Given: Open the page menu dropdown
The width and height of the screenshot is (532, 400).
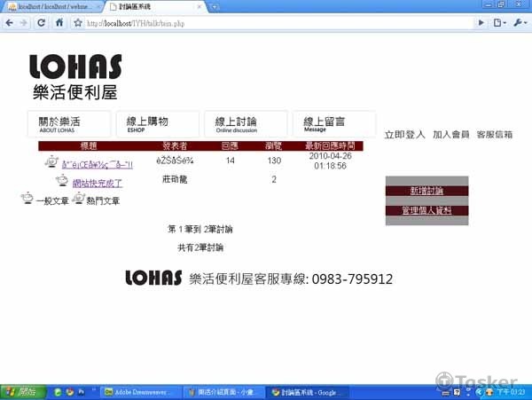Looking at the screenshot, I should (x=500, y=23).
